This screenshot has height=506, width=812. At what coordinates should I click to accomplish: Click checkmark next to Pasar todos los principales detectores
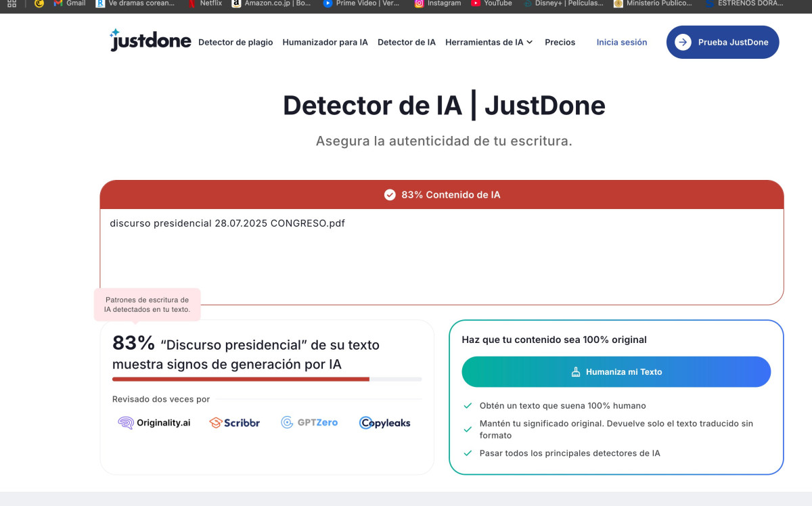pyautogui.click(x=468, y=453)
